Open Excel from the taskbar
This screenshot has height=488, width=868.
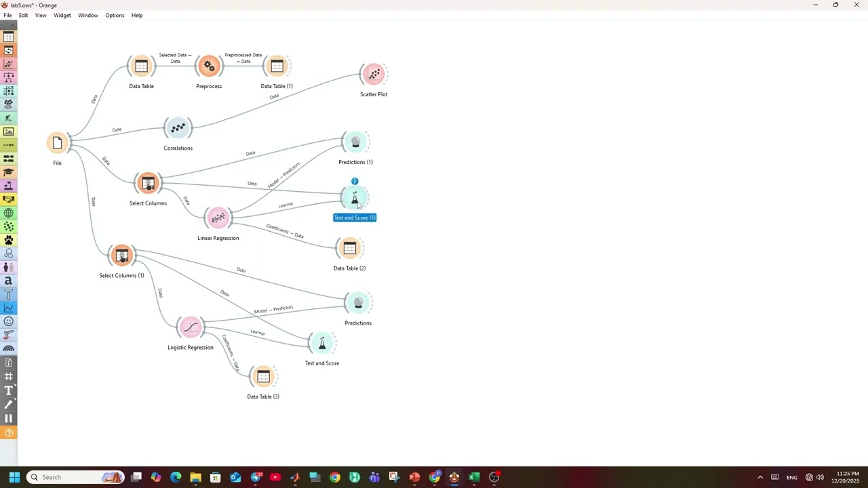[474, 477]
